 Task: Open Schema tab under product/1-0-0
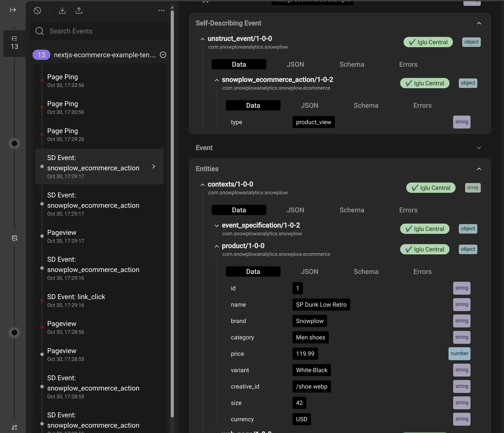click(366, 271)
